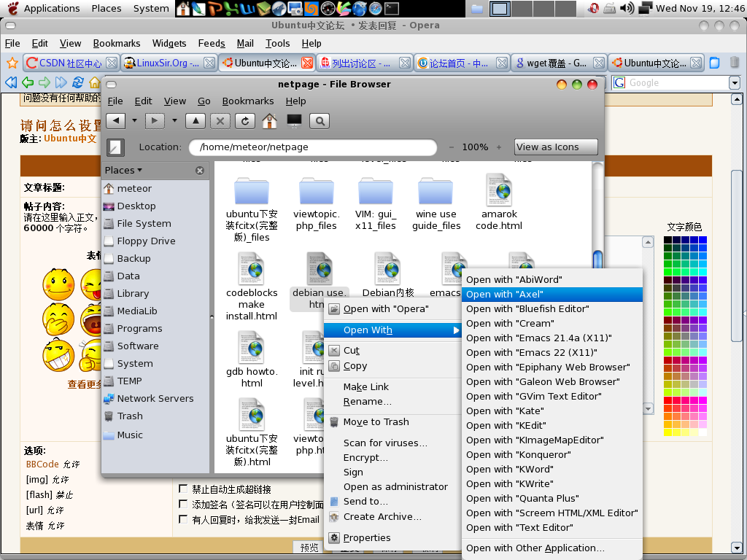The image size is (747, 560).
Task: Close the CSDN 社区中心 tab
Action: (x=112, y=63)
